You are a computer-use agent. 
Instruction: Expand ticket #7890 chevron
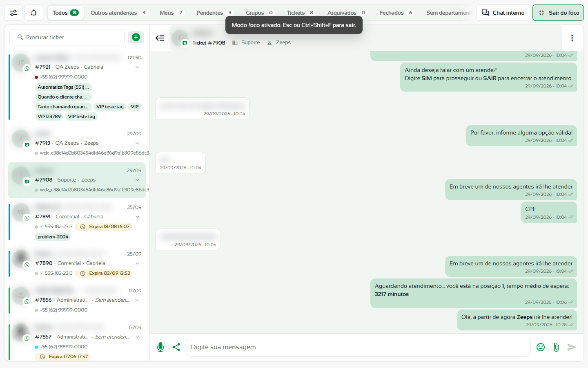(138, 263)
